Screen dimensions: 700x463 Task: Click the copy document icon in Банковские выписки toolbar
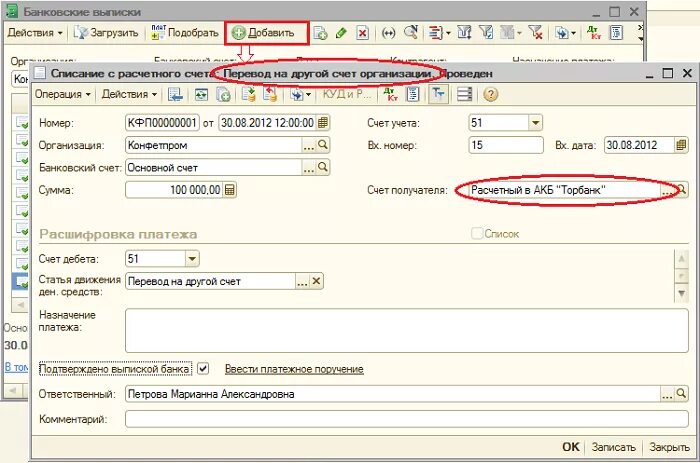click(320, 33)
